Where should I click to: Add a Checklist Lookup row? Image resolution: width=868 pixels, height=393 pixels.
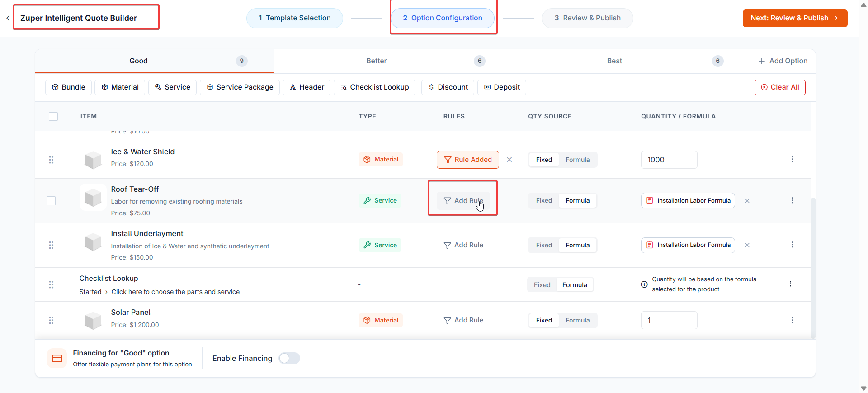pyautogui.click(x=375, y=87)
